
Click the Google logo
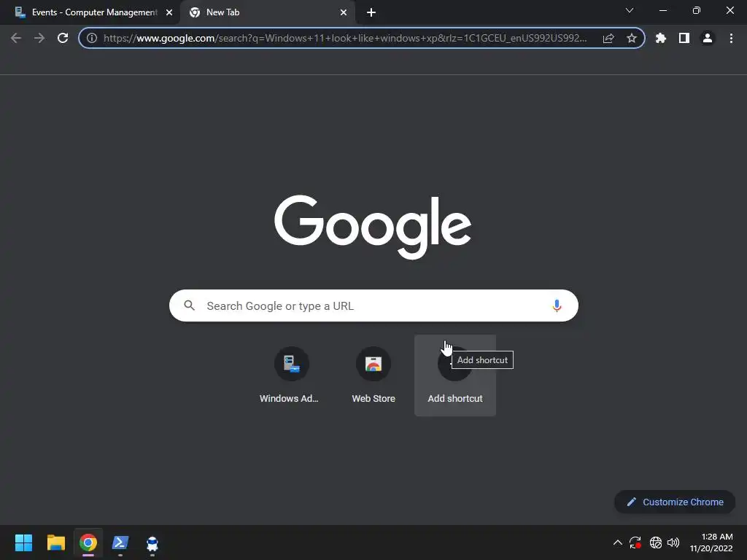pos(373,227)
